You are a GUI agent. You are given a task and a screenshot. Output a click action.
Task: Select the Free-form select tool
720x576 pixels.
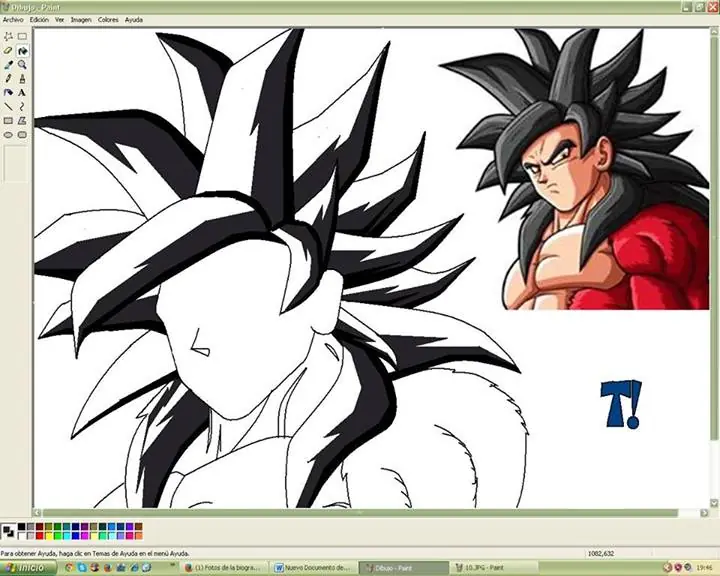point(8,36)
